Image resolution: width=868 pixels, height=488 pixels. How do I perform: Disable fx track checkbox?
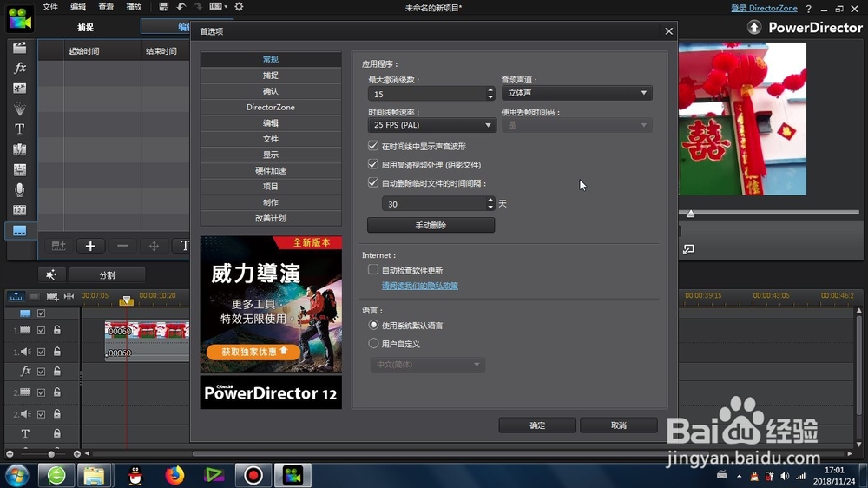click(x=41, y=371)
